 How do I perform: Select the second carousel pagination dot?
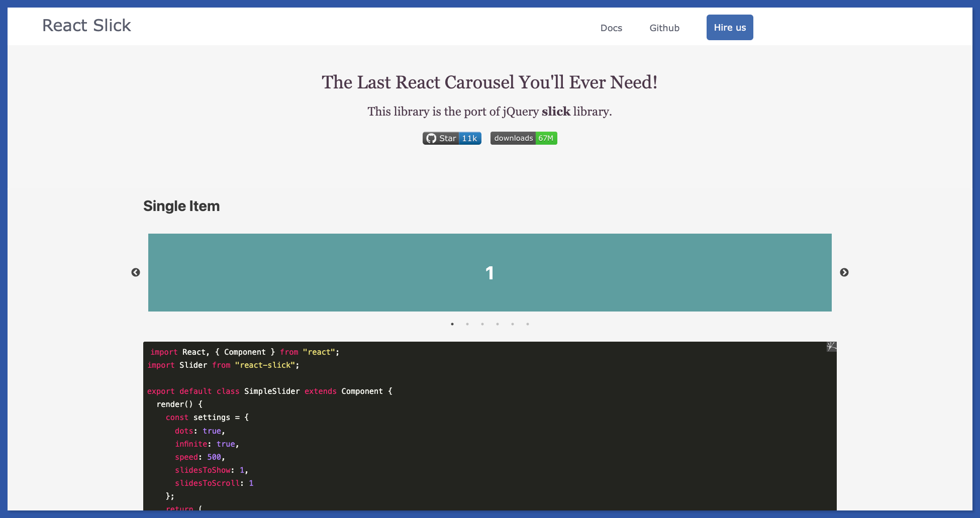coord(467,324)
